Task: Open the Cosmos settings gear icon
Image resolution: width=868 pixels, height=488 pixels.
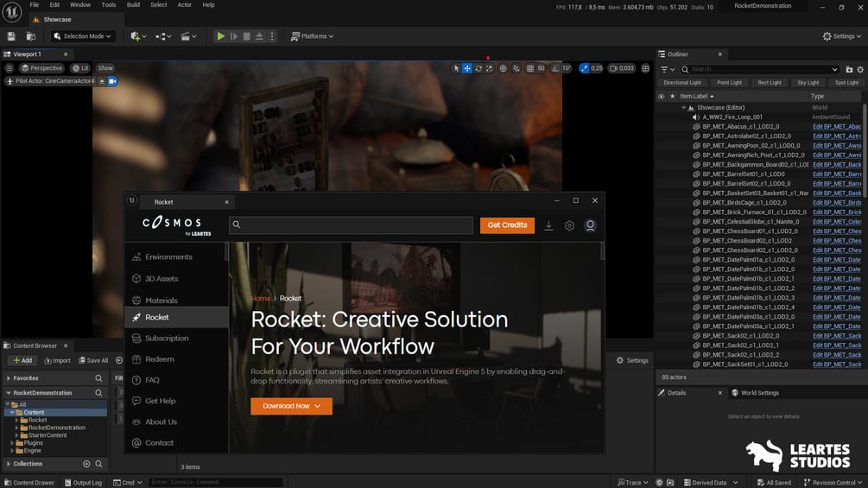Action: [x=569, y=225]
